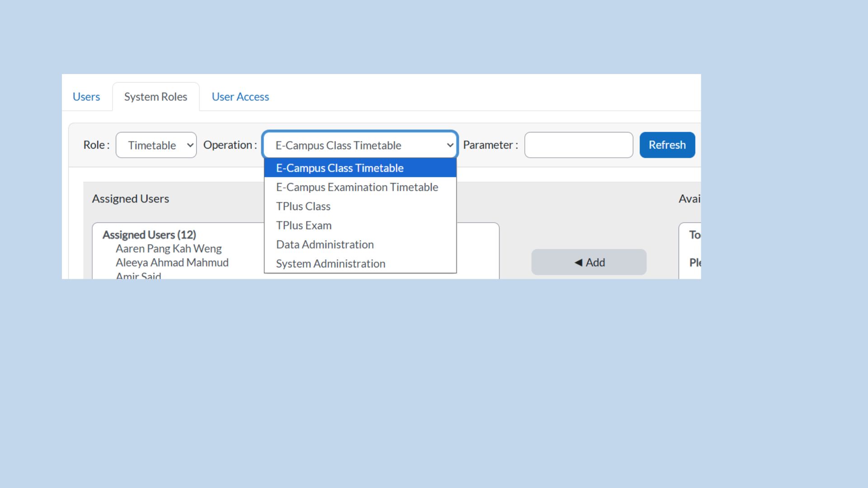Click the Add button with arrow
Screen dimensions: 868x488
coord(589,262)
